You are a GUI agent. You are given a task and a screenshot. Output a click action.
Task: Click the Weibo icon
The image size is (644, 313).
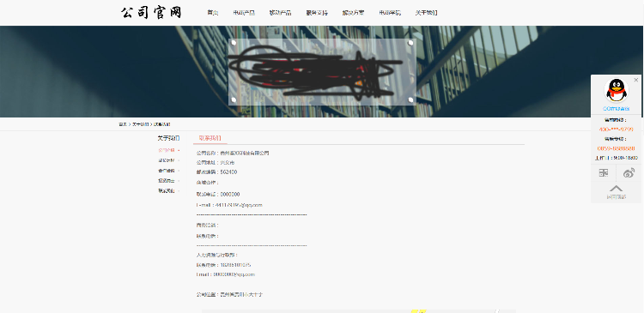point(629,172)
